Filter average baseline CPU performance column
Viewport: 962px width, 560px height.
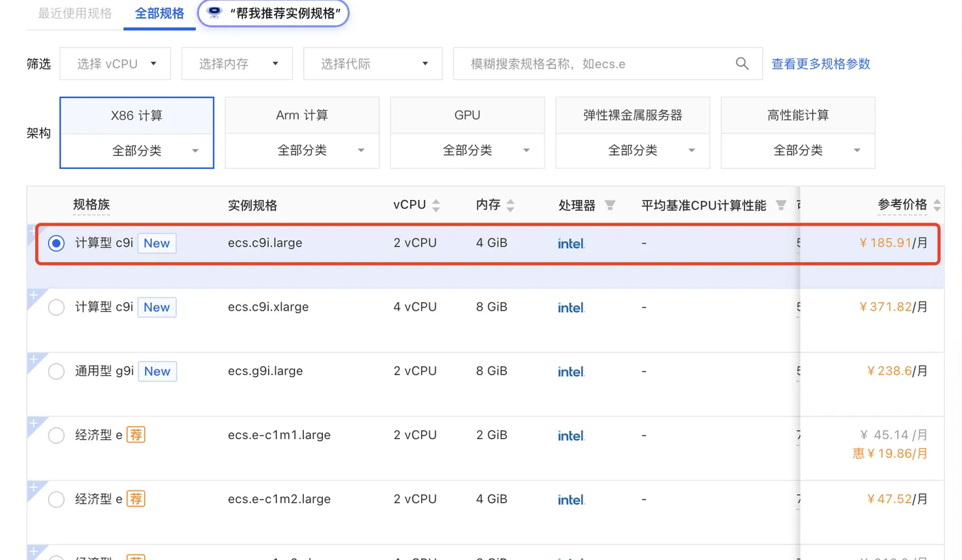781,205
